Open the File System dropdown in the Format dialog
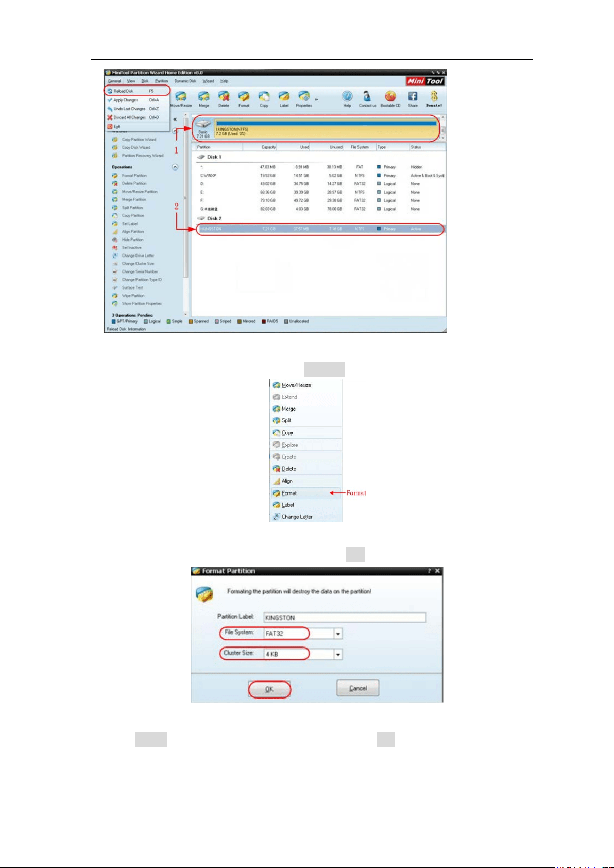This screenshot has height=868, width=614. pos(338,634)
